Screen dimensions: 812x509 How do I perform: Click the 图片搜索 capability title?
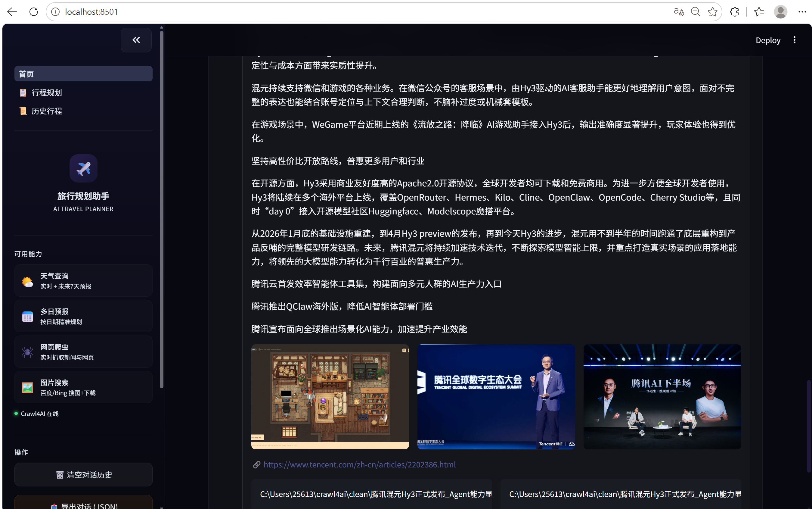tap(54, 383)
